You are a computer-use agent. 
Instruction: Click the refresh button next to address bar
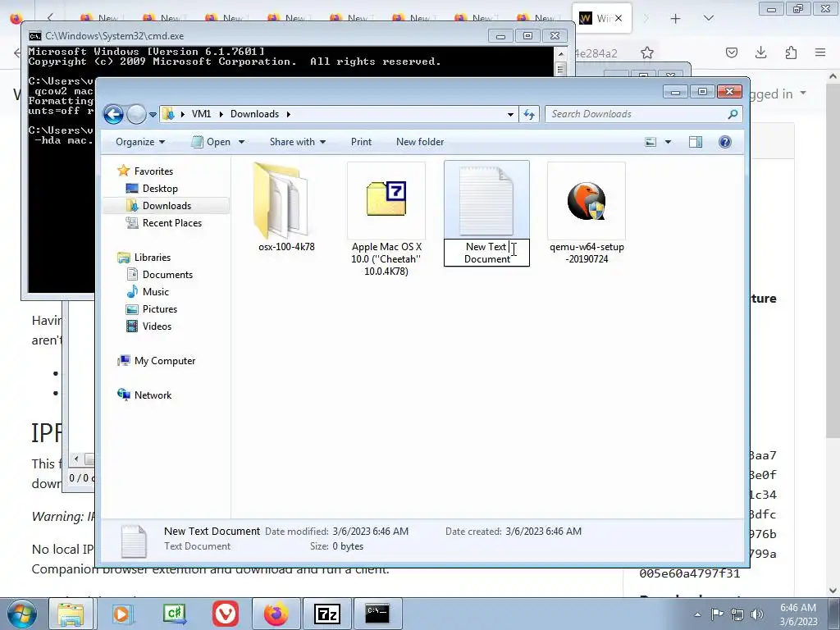click(x=529, y=114)
